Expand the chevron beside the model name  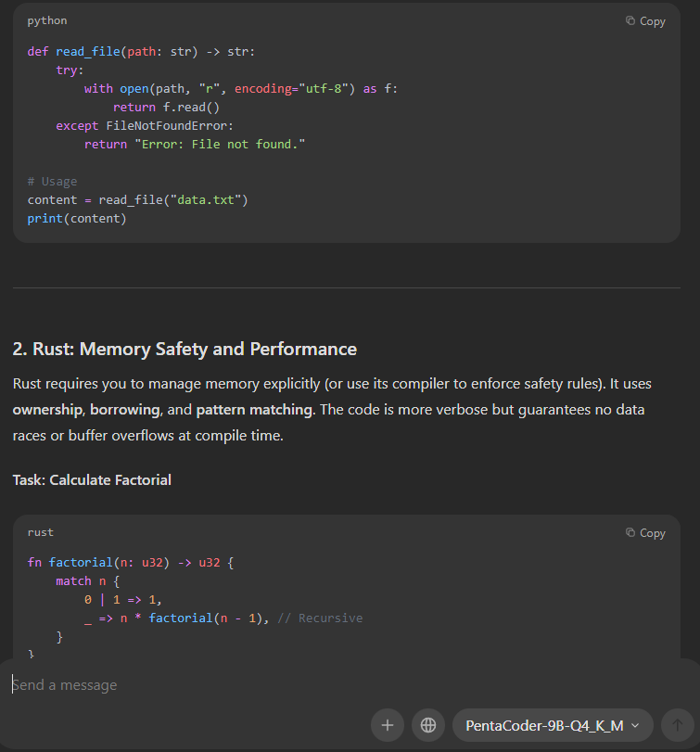[x=635, y=726]
